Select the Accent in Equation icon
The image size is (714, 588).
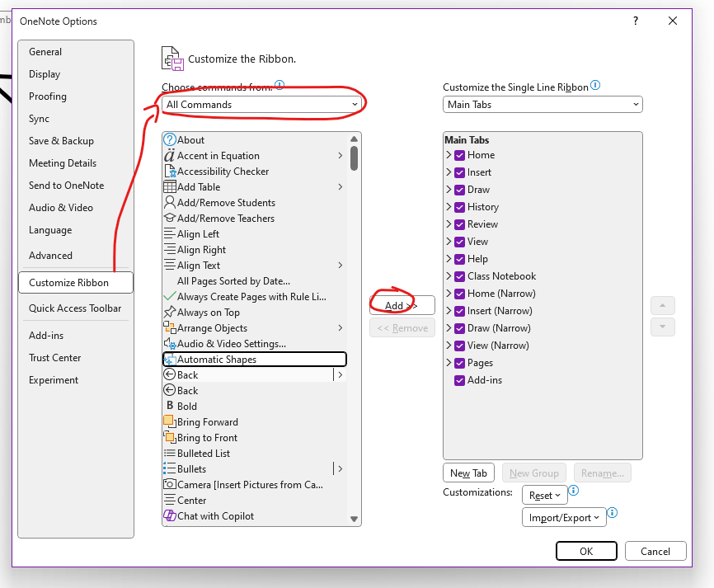[x=169, y=156]
